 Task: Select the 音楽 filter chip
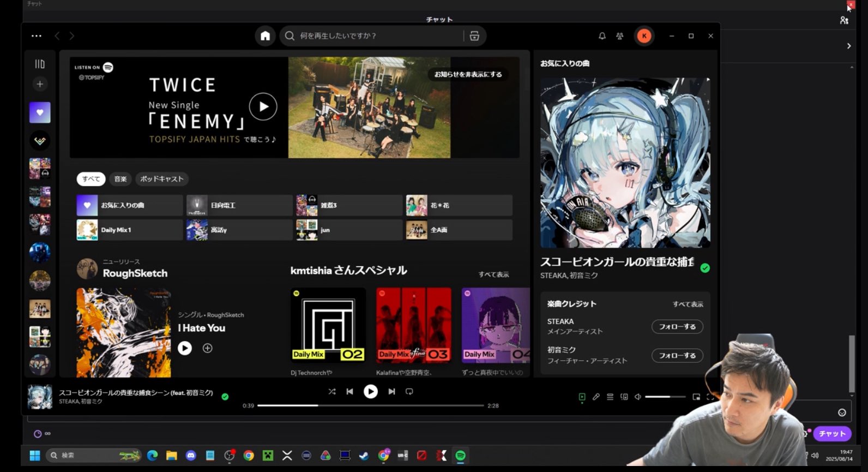pyautogui.click(x=120, y=179)
